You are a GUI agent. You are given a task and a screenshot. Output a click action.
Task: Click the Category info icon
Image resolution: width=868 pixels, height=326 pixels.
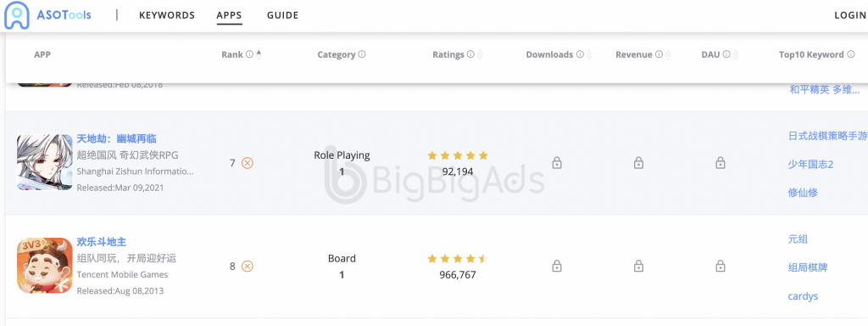[x=361, y=54]
